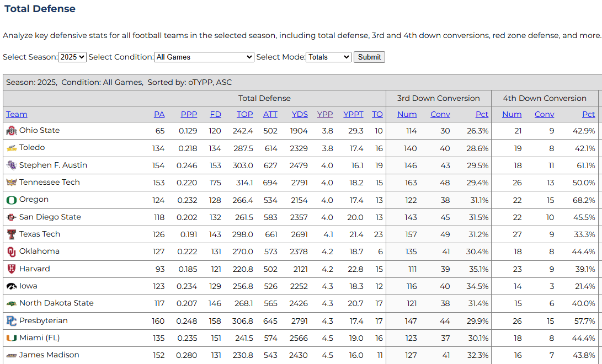Sort by 4th Down Conversion Num header
602x364 pixels.
point(512,114)
